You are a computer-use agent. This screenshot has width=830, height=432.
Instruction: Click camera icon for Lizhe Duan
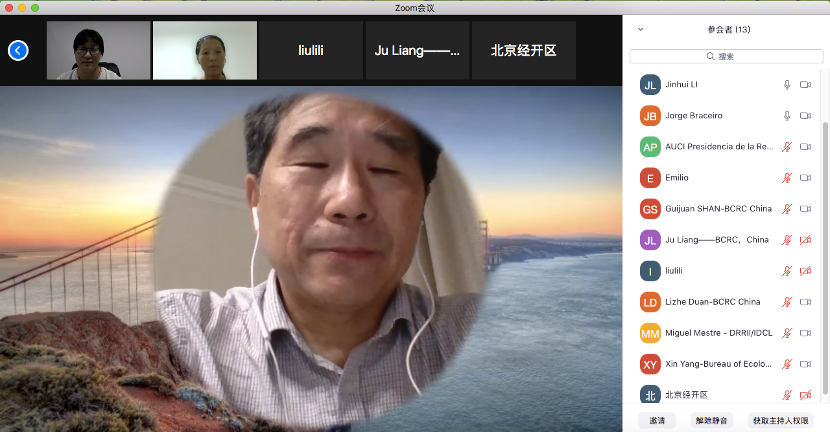pos(805,302)
